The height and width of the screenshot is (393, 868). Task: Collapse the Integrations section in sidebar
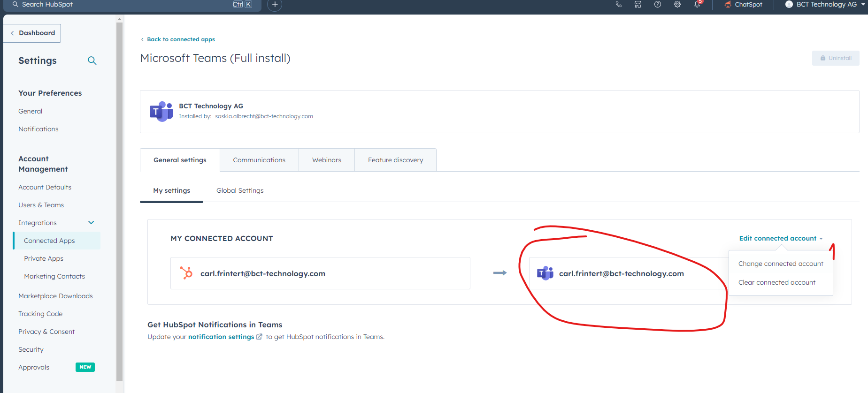(91, 223)
